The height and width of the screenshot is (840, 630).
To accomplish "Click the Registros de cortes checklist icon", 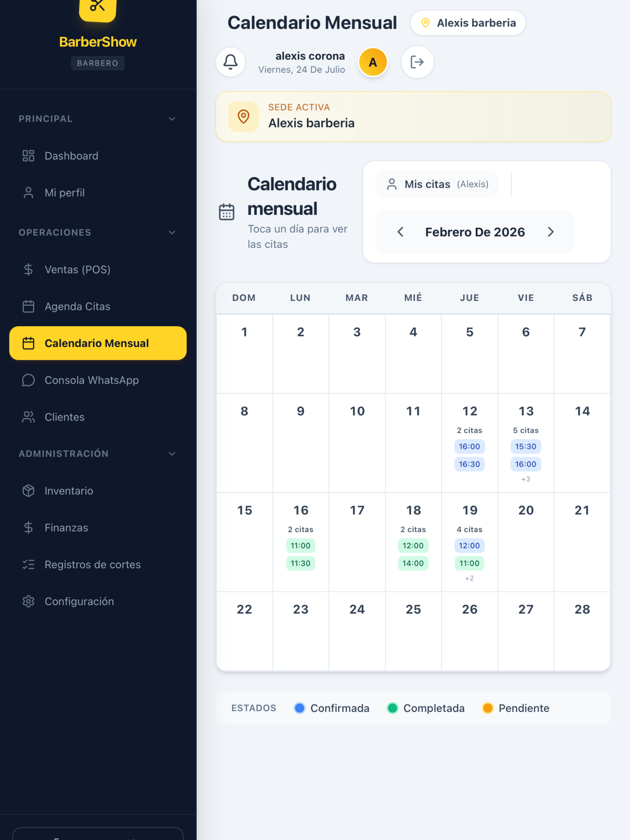I will (x=28, y=564).
